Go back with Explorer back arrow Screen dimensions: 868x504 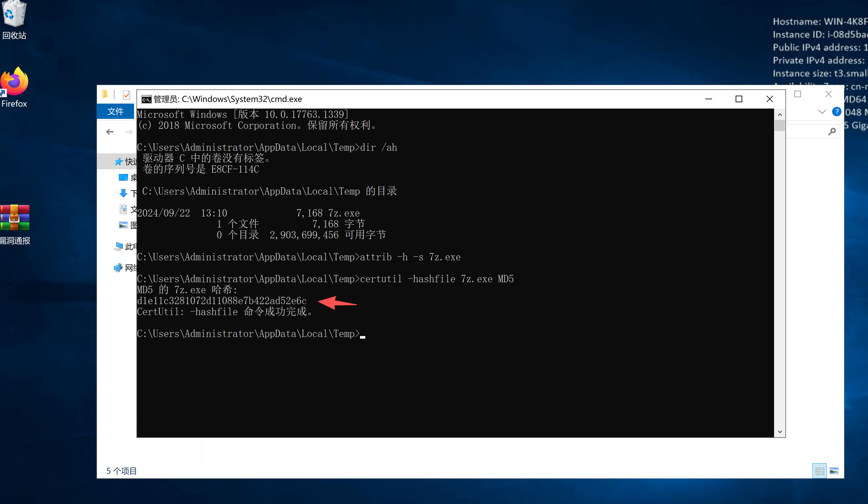(110, 132)
